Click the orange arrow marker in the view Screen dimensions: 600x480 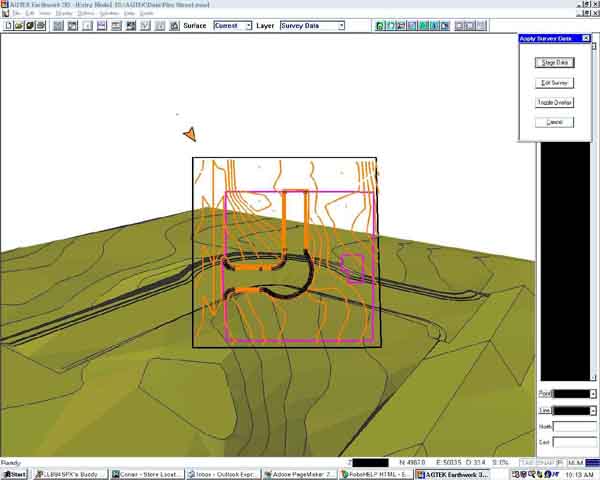coord(190,134)
